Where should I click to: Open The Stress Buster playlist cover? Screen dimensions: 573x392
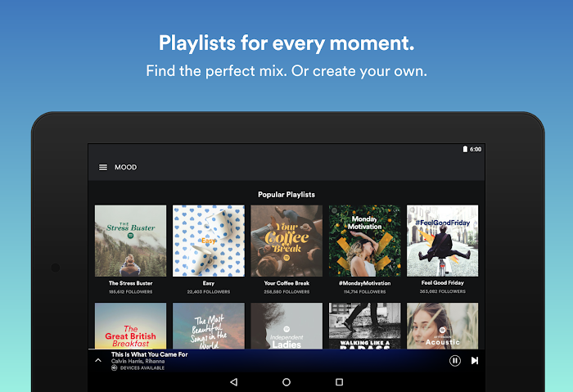point(130,240)
